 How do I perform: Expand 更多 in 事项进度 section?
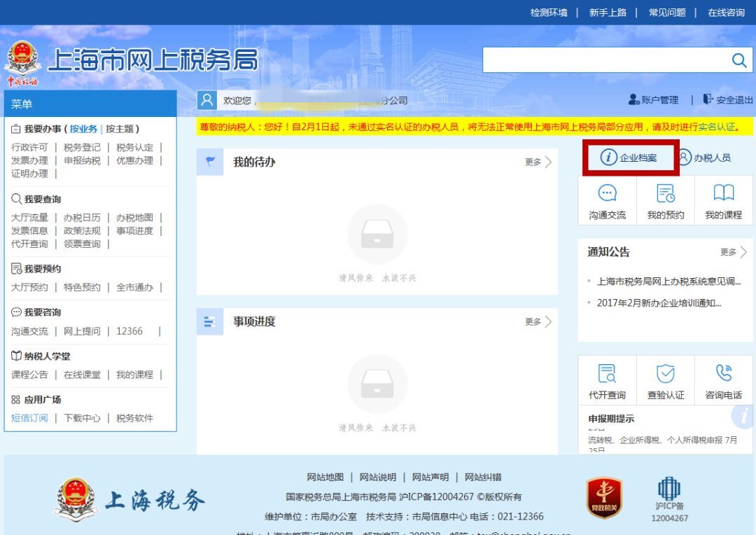(538, 322)
